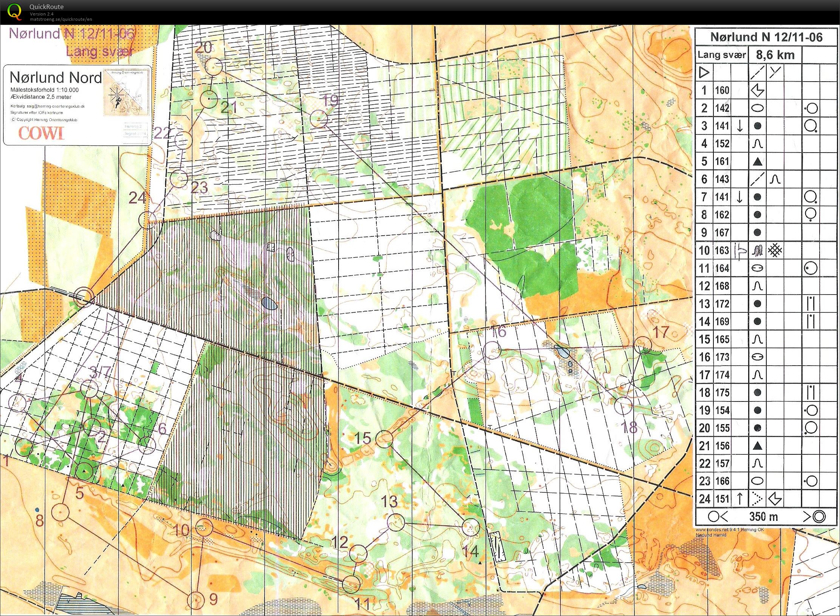The image size is (840, 616).
Task: Click the crosshatch symbol in row 163
Action: coord(775,250)
